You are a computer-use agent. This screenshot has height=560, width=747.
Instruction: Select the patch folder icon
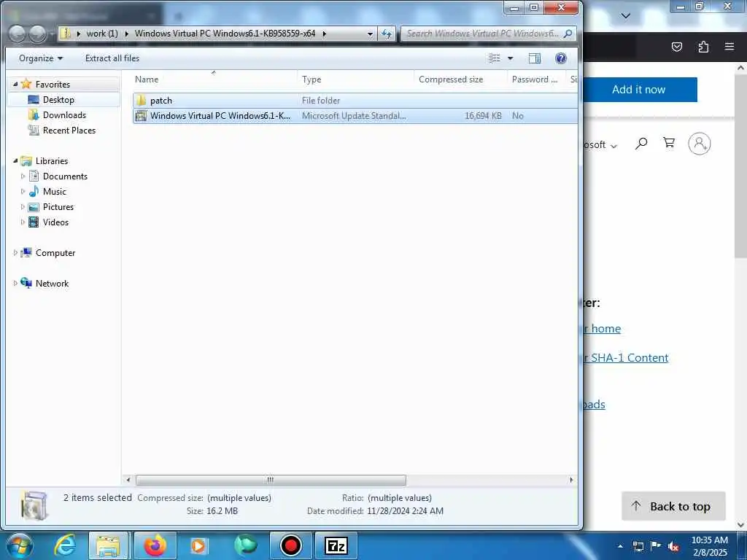(x=141, y=101)
